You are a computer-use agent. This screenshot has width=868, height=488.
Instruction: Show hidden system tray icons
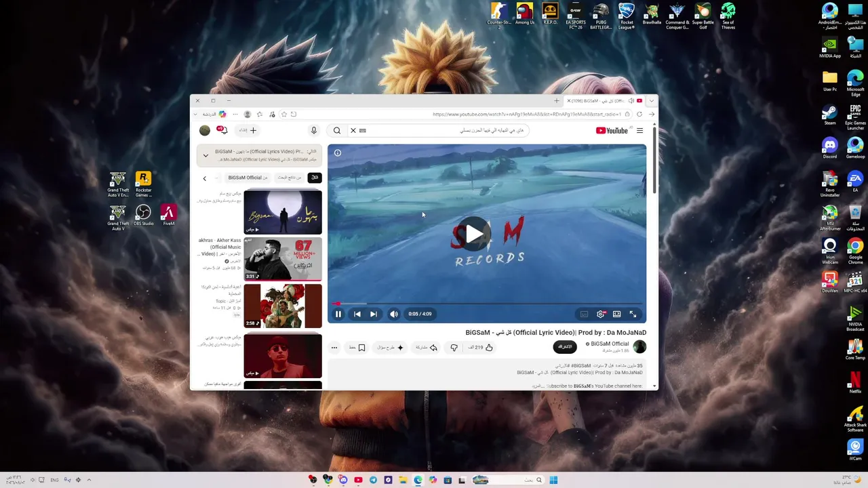(88, 481)
